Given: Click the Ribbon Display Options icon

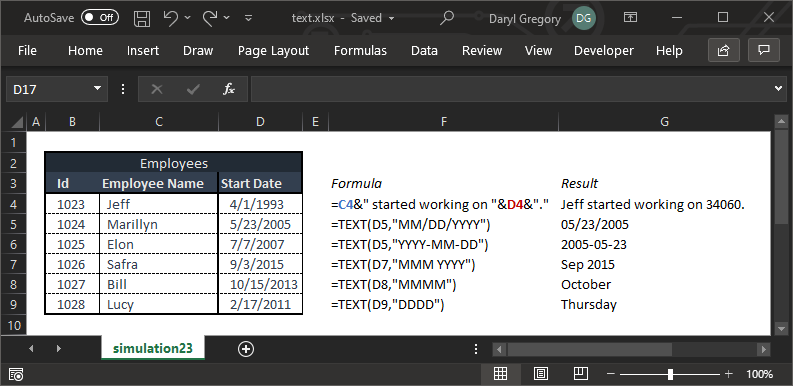Looking at the screenshot, I should 630,18.
